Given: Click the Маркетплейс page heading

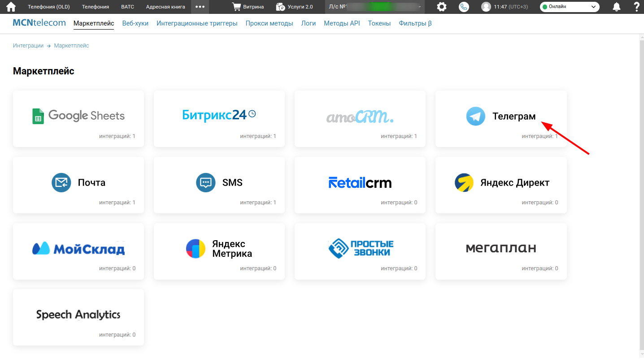Looking at the screenshot, I should tap(44, 71).
